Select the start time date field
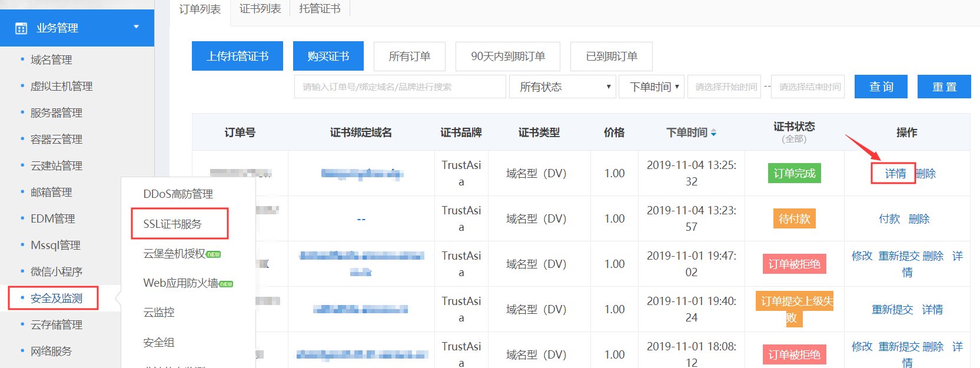Image resolution: width=980 pixels, height=368 pixels. 725,87
